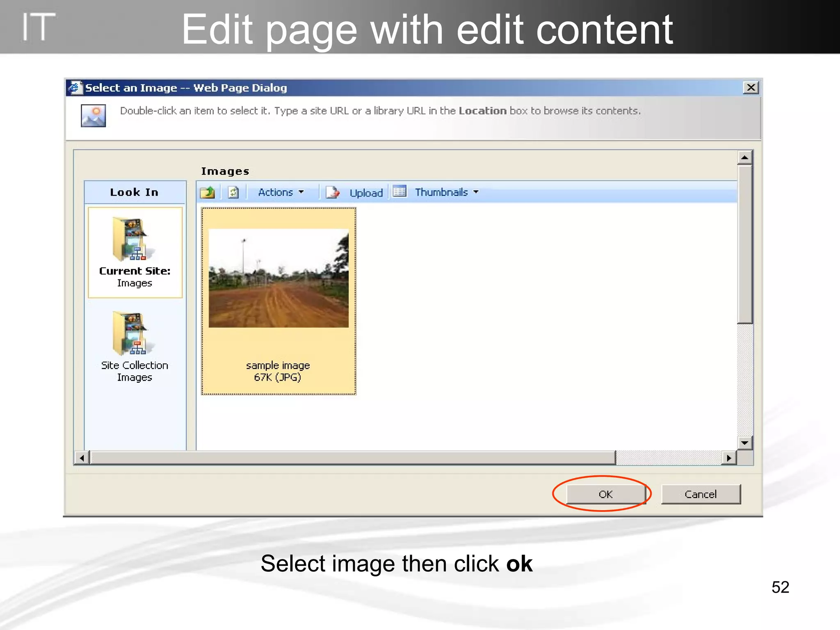Click the '67K (JPG)' file size text
840x630 pixels.
pos(278,377)
